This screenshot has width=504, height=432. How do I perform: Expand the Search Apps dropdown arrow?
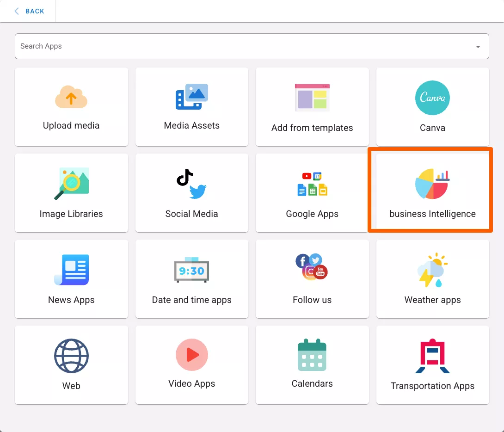point(478,47)
